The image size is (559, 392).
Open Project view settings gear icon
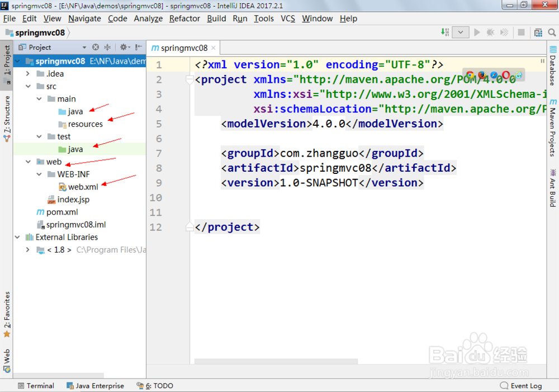pos(124,46)
